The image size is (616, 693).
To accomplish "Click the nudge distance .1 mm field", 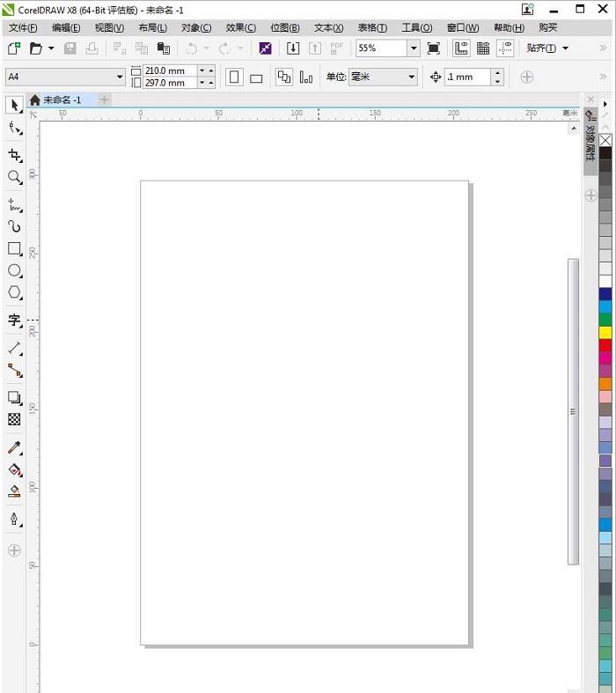I will (x=467, y=77).
